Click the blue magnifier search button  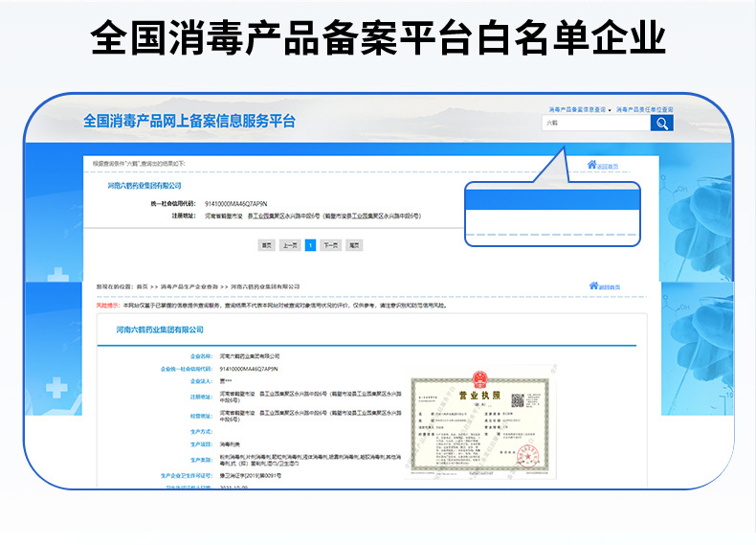click(661, 124)
